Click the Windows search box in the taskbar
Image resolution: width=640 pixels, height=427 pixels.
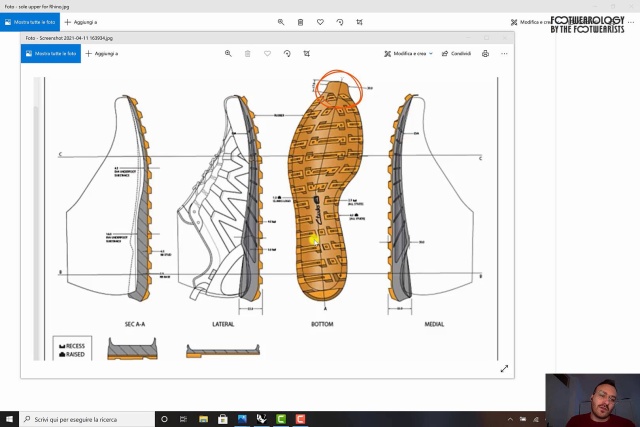click(x=90, y=419)
